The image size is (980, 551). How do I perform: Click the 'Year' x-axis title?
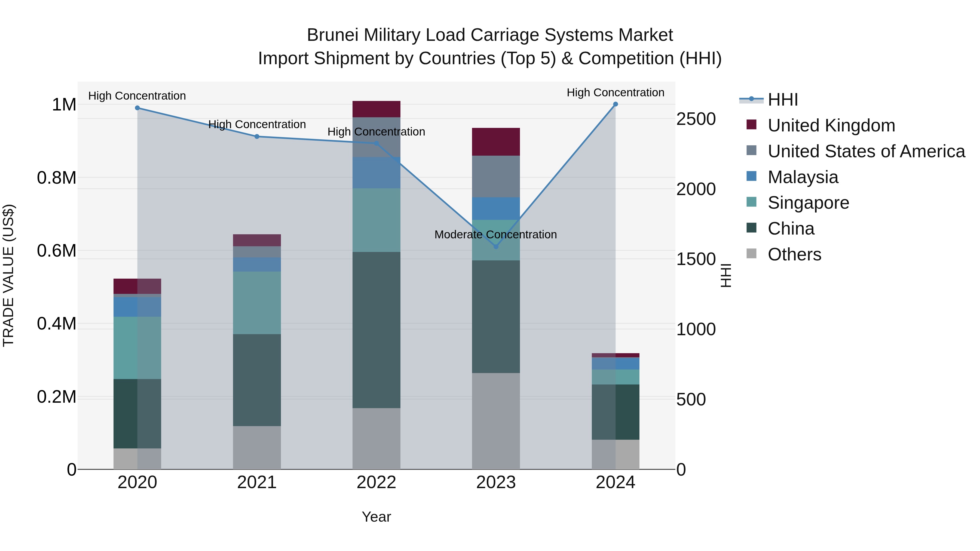click(x=376, y=517)
